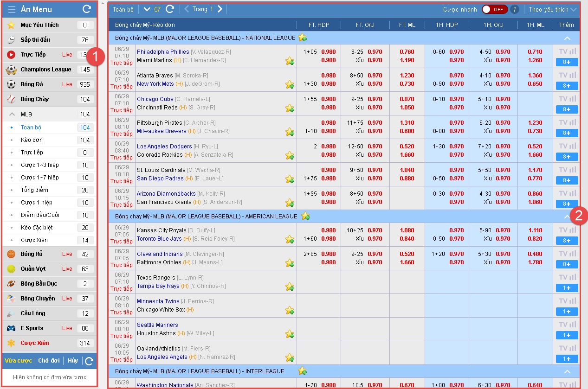
Task: Collapse the MLB submenu in the sidebar
Action: coord(12,115)
